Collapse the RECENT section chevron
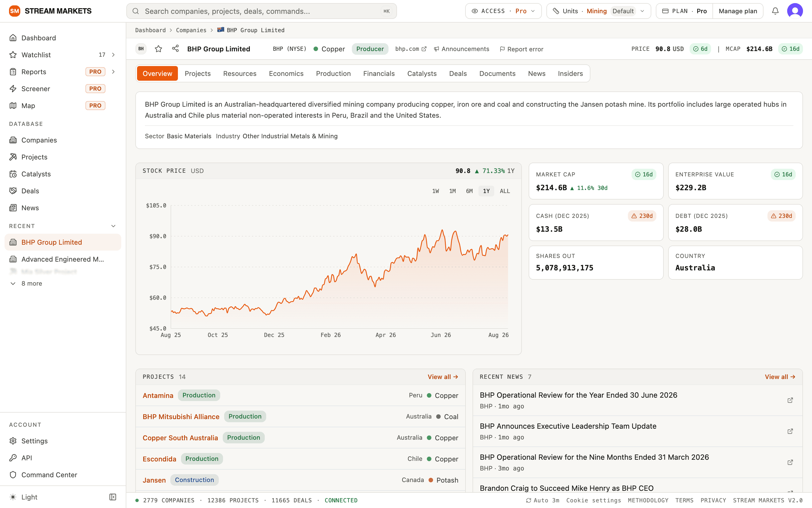 point(113,226)
